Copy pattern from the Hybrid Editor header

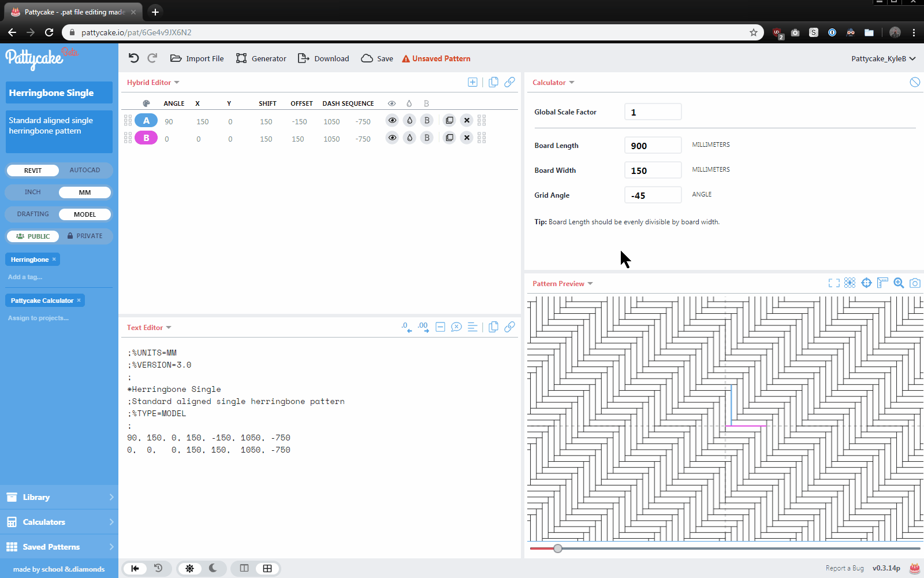(x=493, y=82)
